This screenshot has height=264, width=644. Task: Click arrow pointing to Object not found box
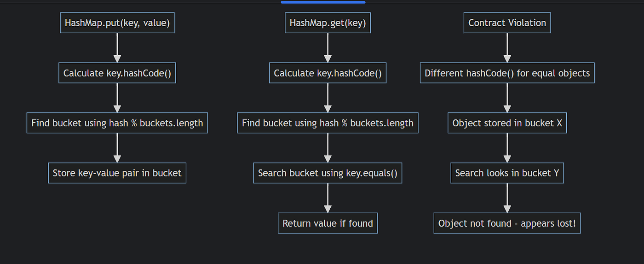[507, 198]
